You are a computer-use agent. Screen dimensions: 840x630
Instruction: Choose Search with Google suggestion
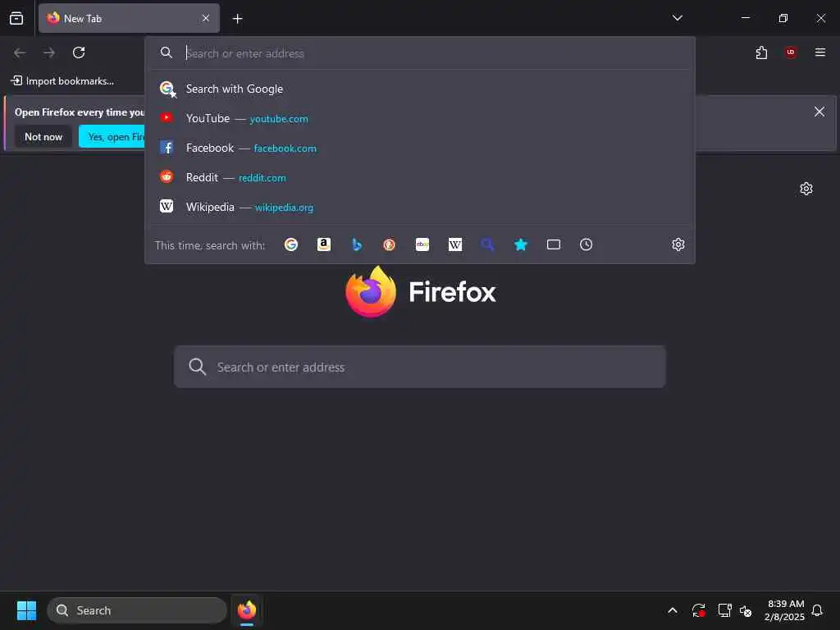coord(420,89)
